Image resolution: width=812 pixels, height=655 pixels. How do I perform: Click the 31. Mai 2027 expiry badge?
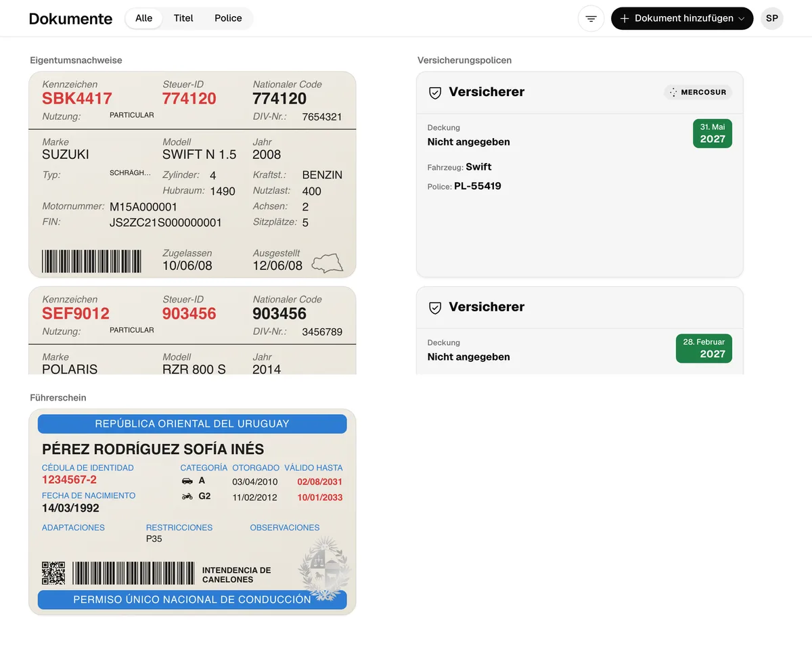713,133
